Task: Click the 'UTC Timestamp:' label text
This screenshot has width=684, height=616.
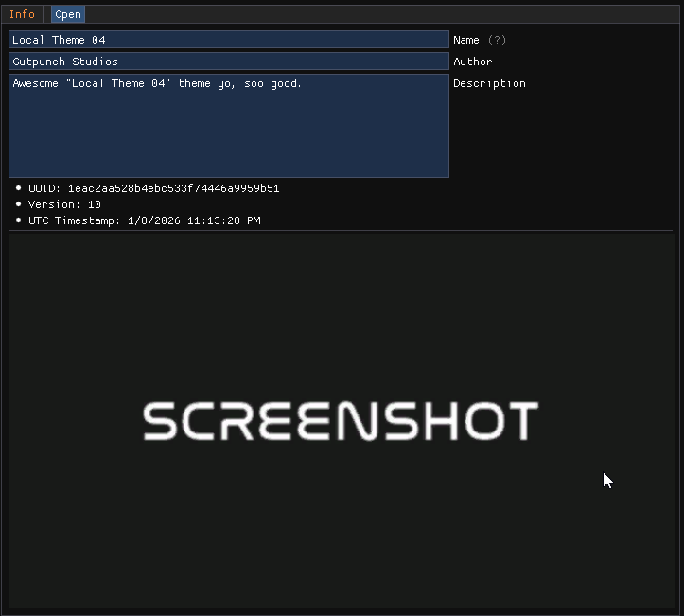Action: point(74,220)
